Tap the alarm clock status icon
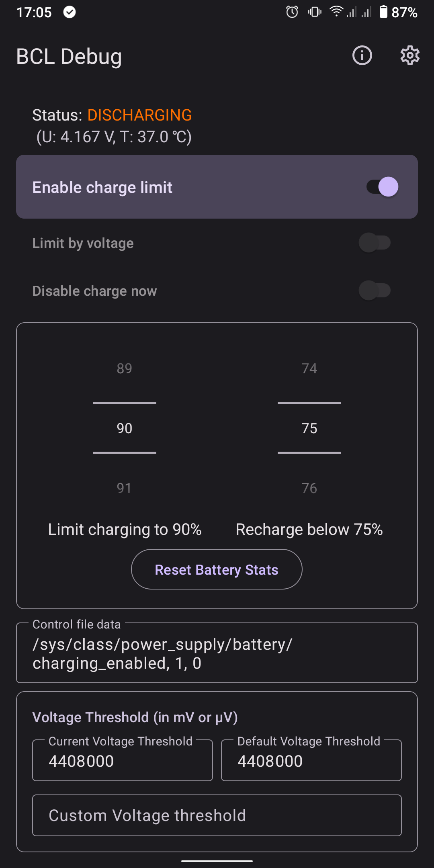The image size is (434, 868). [x=292, y=12]
